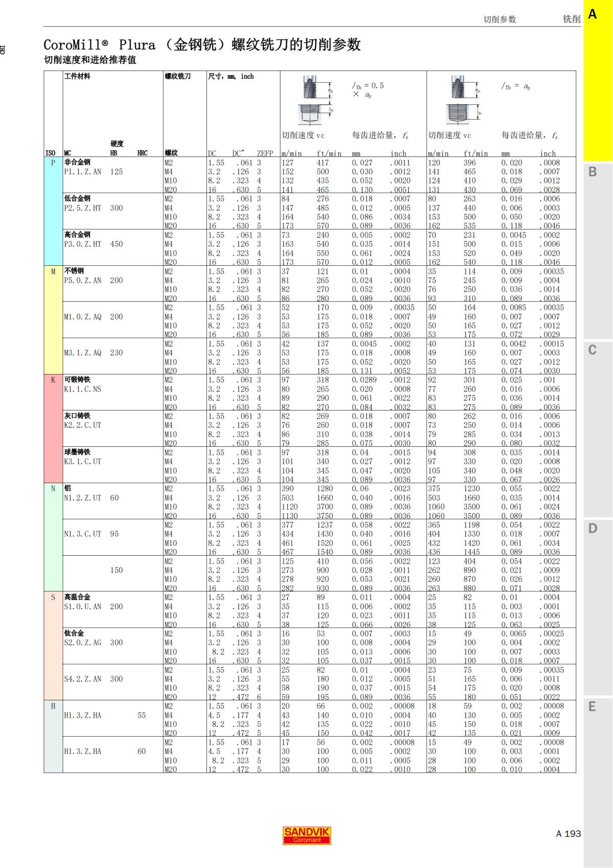Click the material name 非合金钢
Viewport: 613px width, 868px height.
point(77,162)
